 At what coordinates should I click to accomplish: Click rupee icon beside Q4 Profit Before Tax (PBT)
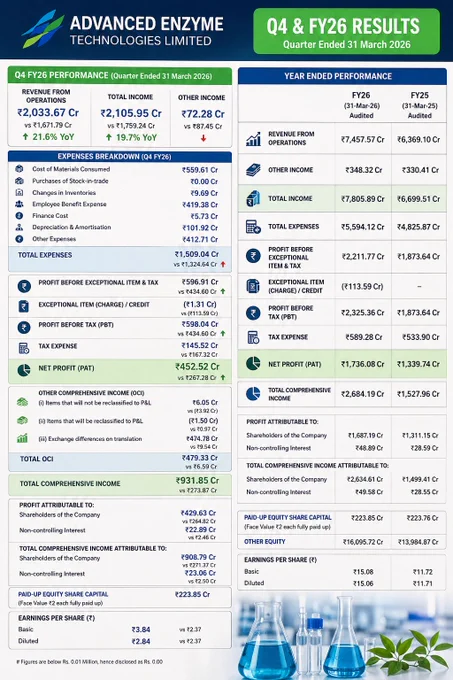click(x=24, y=327)
